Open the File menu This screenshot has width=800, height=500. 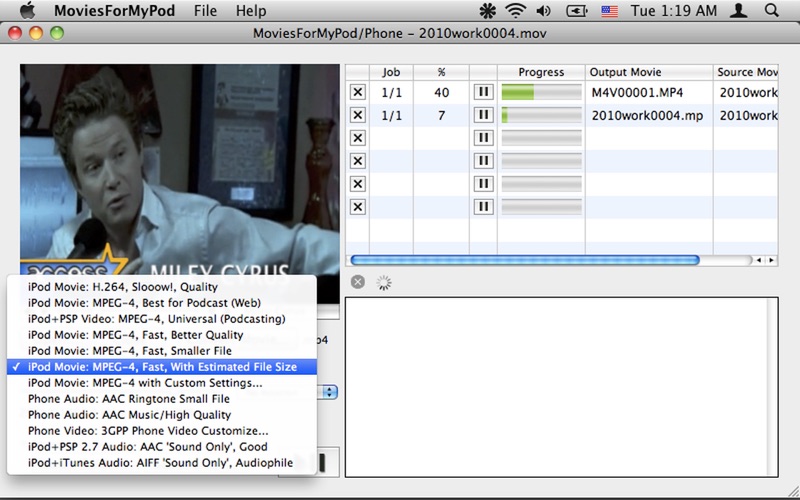[x=205, y=11]
